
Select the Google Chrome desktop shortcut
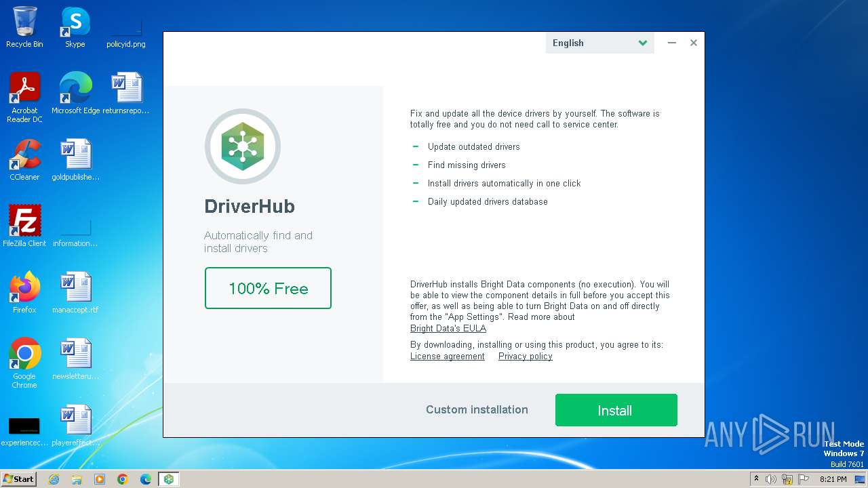pyautogui.click(x=24, y=363)
